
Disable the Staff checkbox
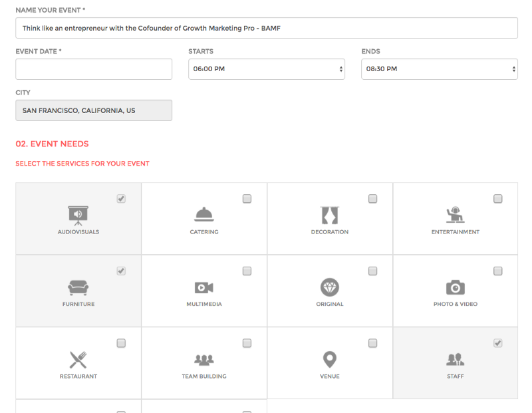[x=497, y=343]
